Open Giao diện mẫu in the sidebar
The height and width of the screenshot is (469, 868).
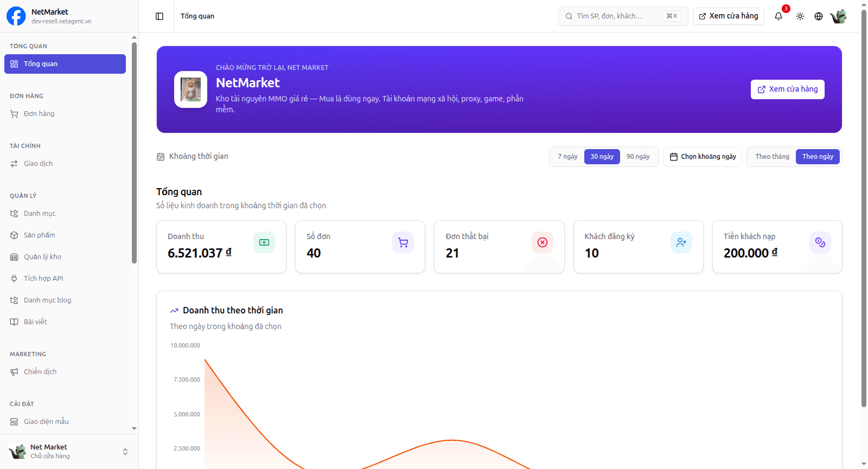(x=65, y=422)
